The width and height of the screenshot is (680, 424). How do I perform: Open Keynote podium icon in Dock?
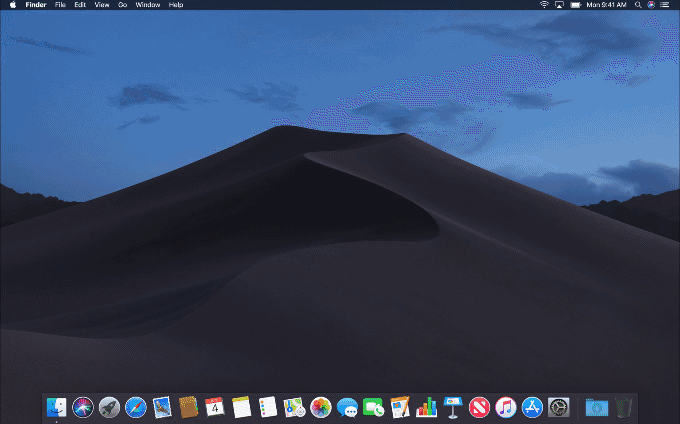[x=453, y=408]
